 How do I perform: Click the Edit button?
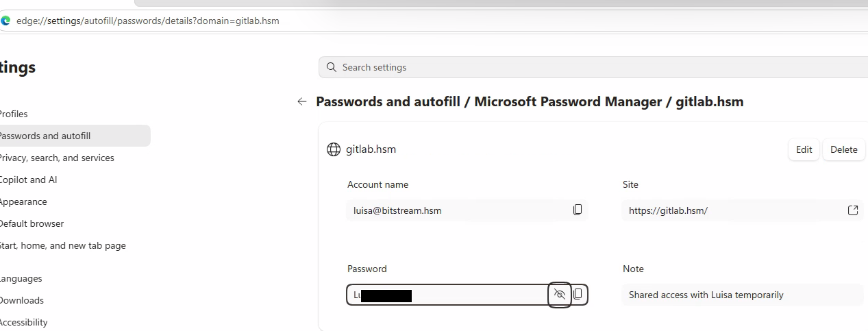(804, 149)
